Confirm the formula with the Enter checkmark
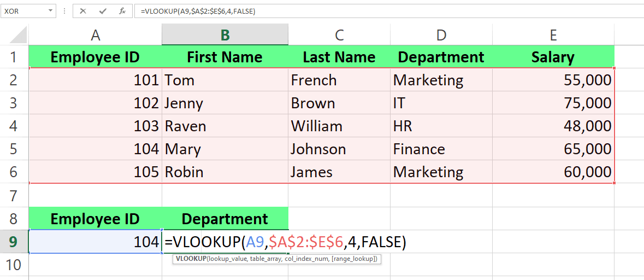644x280 pixels. coord(103,11)
